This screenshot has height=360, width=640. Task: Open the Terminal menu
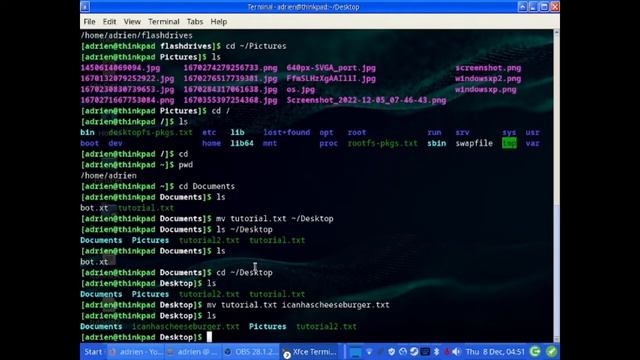coord(164,22)
